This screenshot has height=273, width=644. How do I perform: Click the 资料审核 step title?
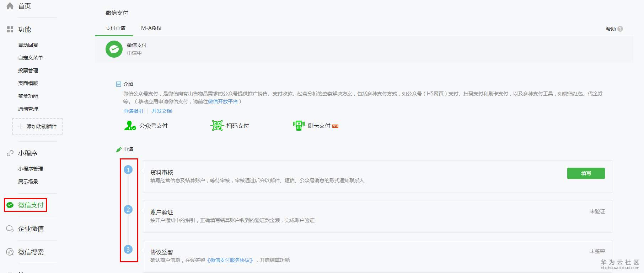(162, 172)
